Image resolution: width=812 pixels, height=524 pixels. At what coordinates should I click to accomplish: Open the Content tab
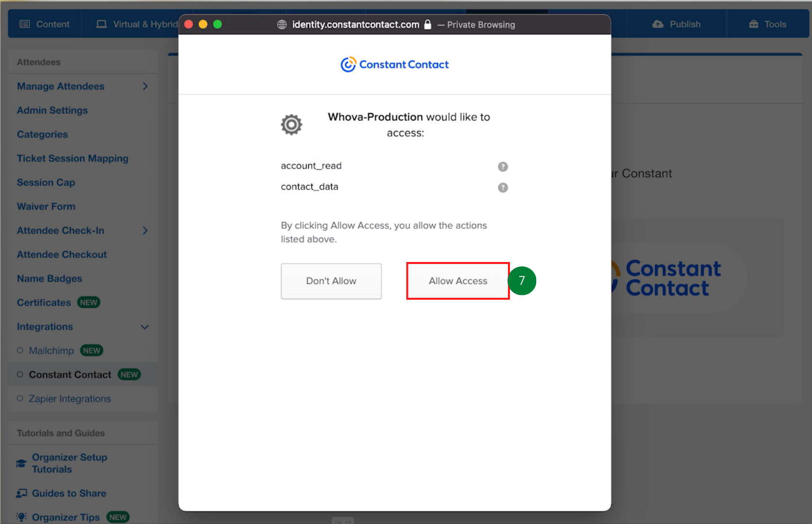[45, 24]
